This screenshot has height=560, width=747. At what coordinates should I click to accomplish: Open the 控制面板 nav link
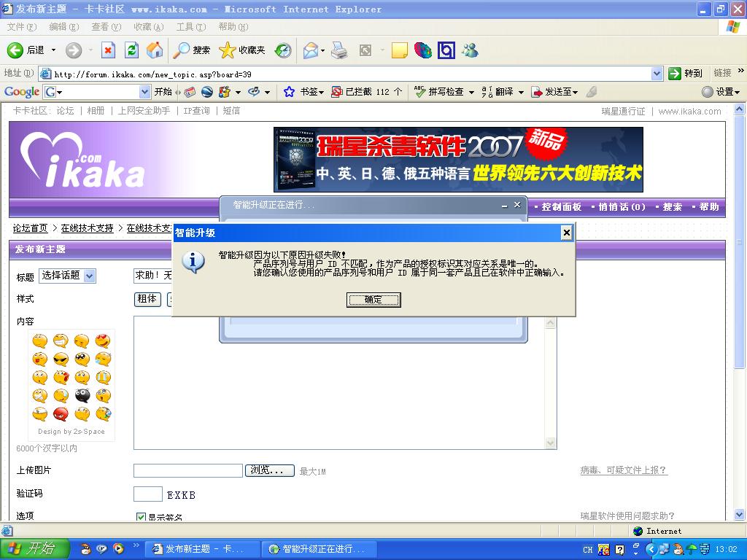coord(562,207)
